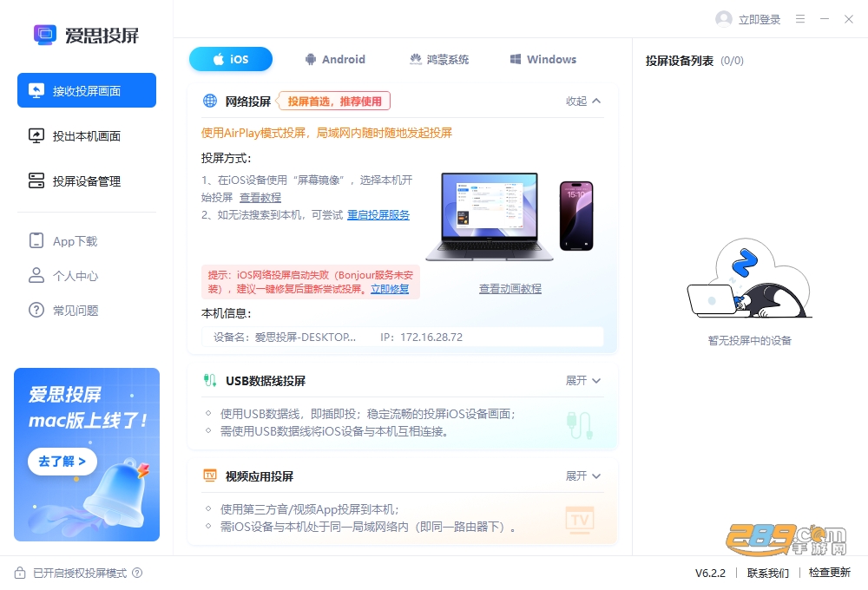
Task: Click the 爱思投屏 mac版上线了 banner text
Action: pyautogui.click(x=88, y=407)
